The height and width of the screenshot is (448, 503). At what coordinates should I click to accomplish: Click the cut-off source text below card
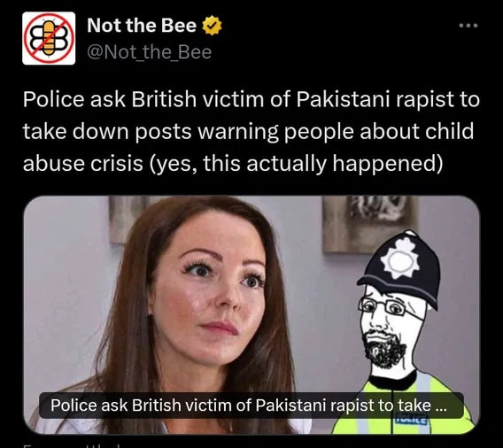pyautogui.click(x=71, y=445)
